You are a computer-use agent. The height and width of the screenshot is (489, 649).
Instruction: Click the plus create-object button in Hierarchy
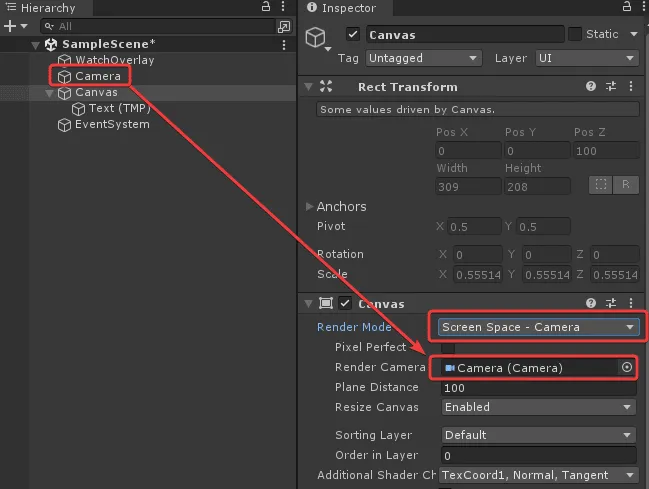(x=10, y=26)
